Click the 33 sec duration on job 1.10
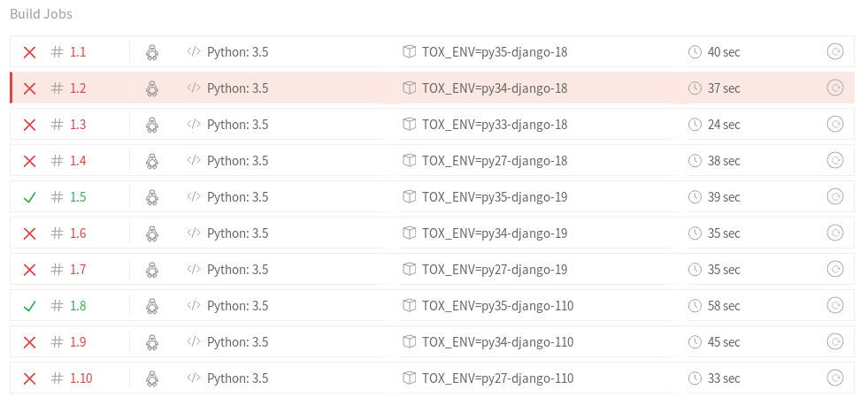Image resolution: width=868 pixels, height=405 pixels. coord(724,378)
